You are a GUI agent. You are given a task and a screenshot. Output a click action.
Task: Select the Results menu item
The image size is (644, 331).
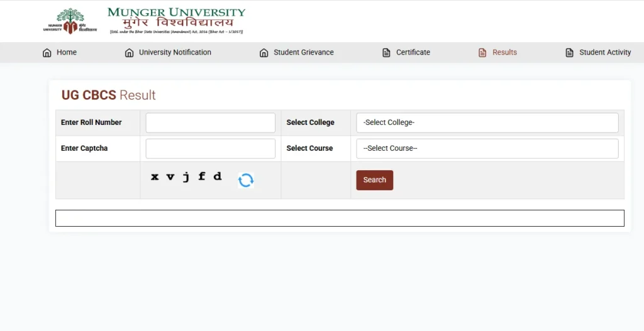[x=504, y=52]
